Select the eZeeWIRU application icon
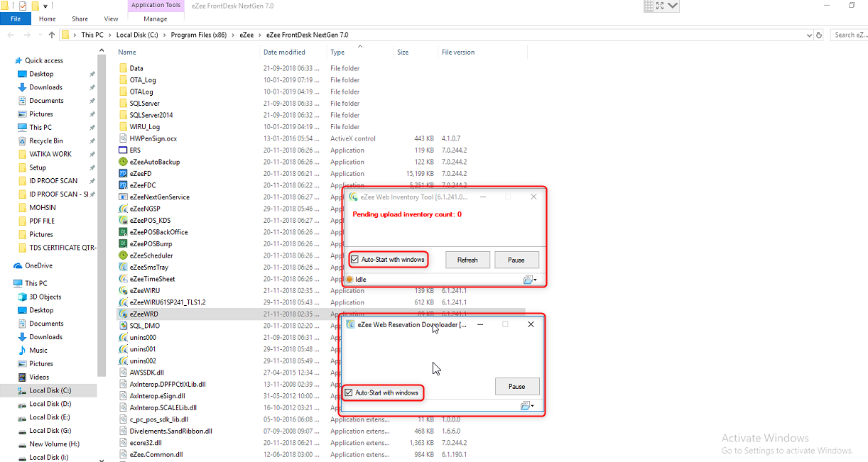This screenshot has width=868, height=462. 123,290
